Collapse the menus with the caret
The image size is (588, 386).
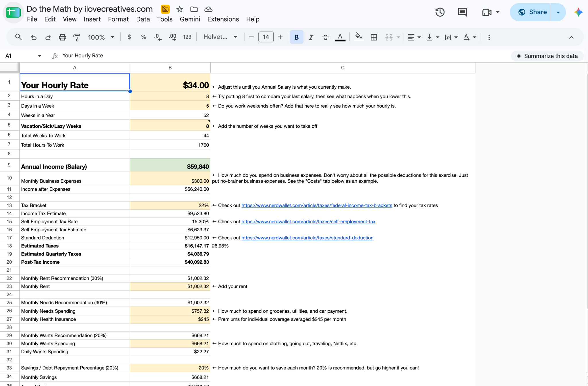[571, 37]
